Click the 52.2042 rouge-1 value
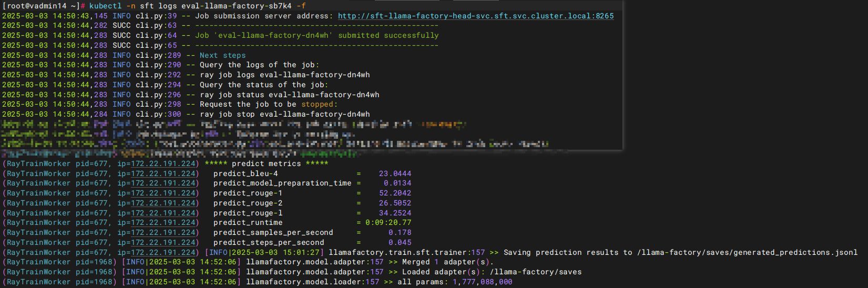 click(395, 193)
